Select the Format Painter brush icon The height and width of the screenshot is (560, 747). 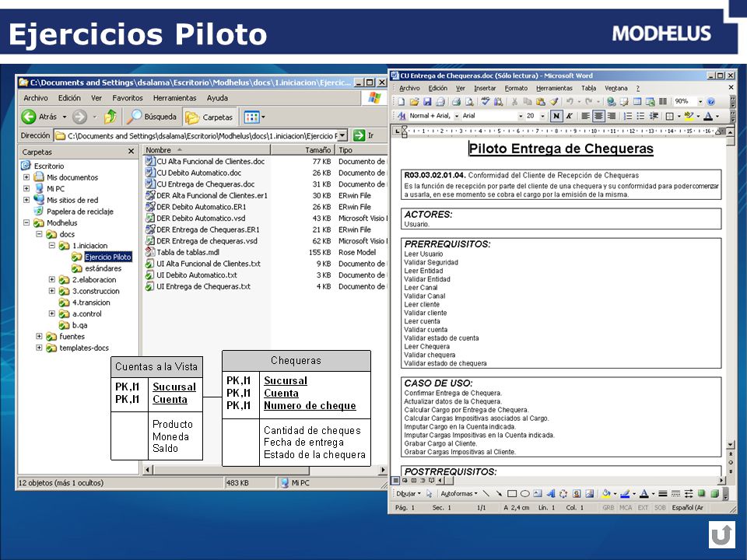click(553, 101)
